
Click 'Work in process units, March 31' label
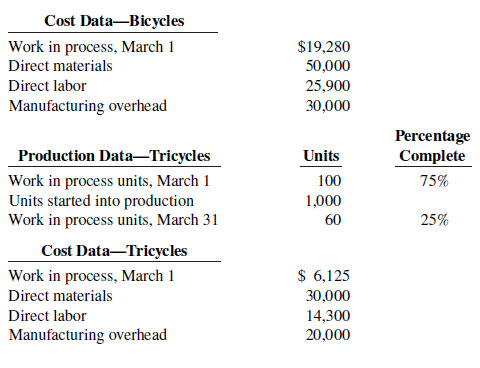(x=113, y=220)
